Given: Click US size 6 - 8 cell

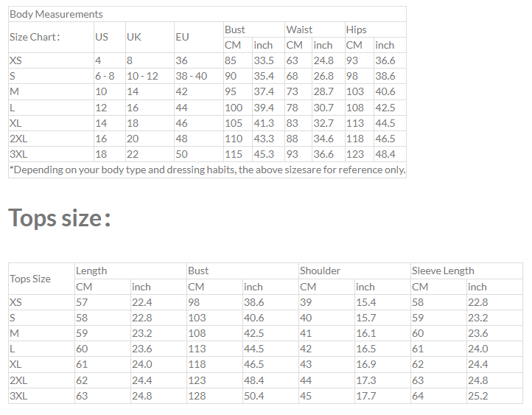Looking at the screenshot, I should coord(105,76).
